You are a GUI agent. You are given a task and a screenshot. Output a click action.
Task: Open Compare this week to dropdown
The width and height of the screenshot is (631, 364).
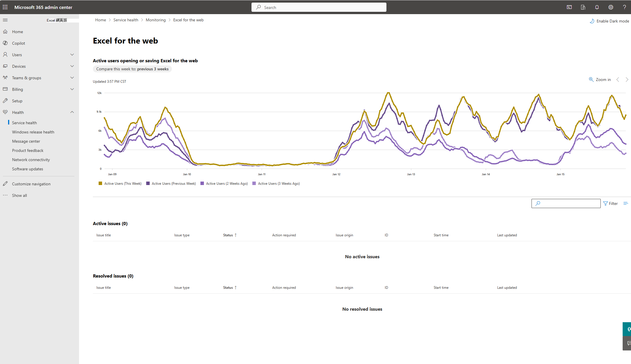(x=132, y=69)
